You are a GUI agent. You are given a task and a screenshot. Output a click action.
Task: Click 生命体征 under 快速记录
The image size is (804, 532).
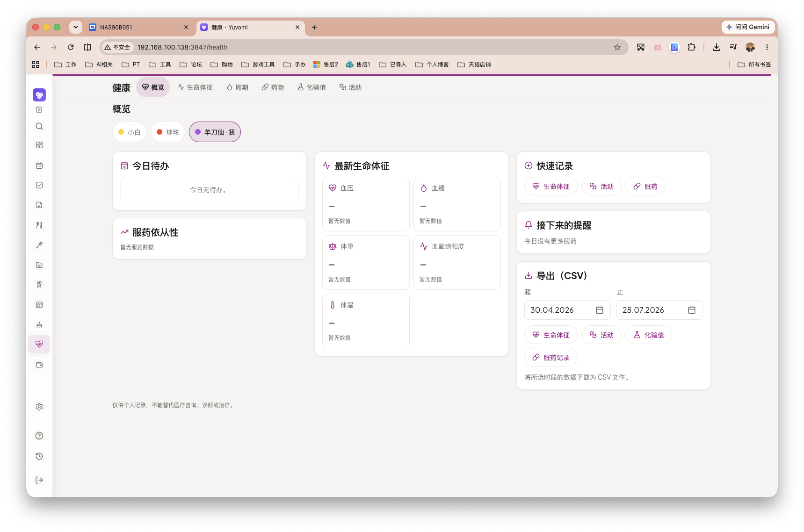coord(551,187)
